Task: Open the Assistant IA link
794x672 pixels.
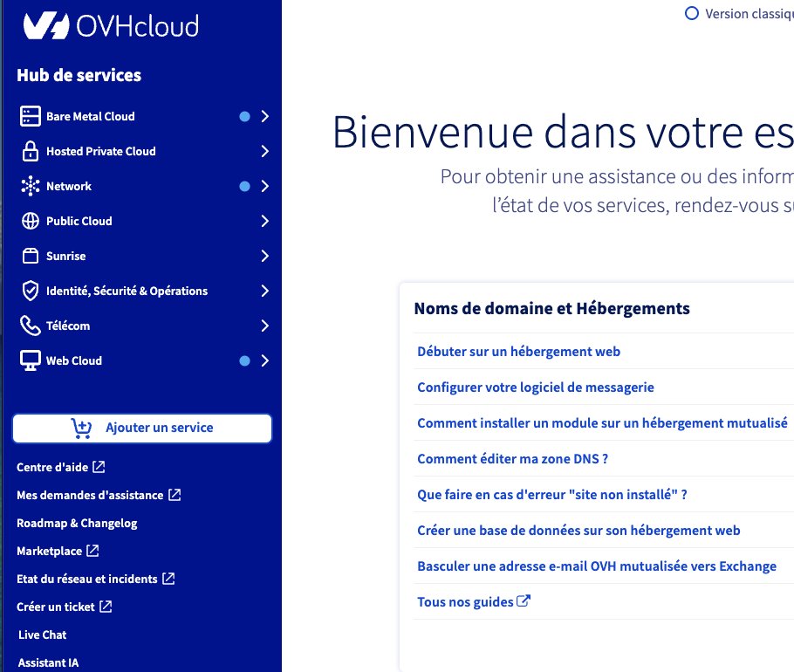Action: tap(49, 662)
